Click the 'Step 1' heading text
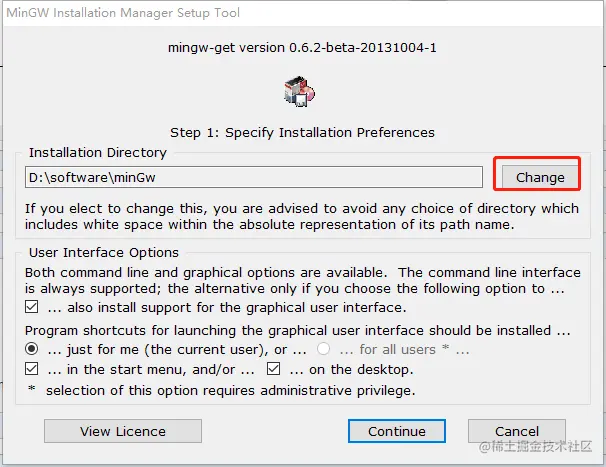This screenshot has height=467, width=606. (x=302, y=133)
